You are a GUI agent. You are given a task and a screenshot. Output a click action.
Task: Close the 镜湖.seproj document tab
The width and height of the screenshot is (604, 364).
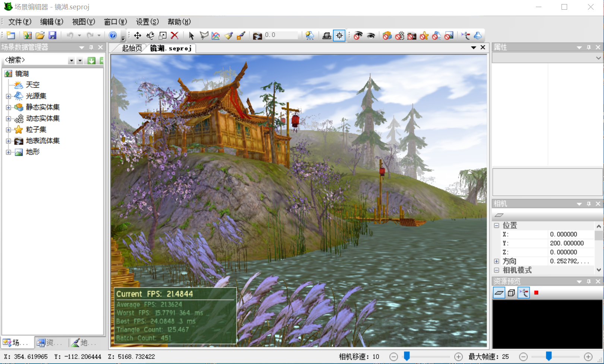pos(483,47)
